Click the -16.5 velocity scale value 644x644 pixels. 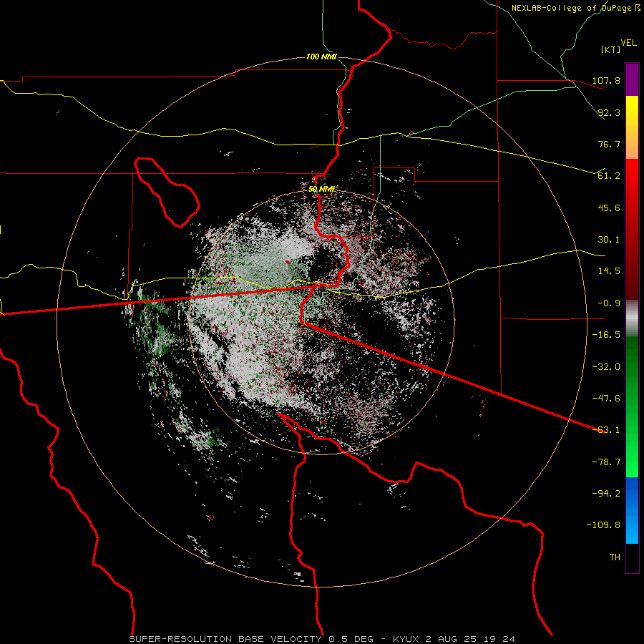[x=606, y=335]
